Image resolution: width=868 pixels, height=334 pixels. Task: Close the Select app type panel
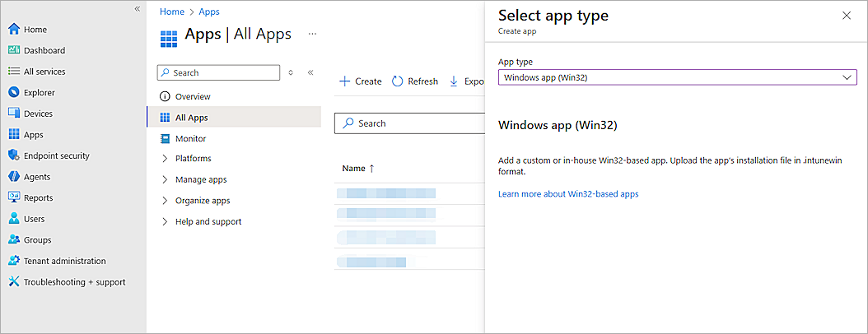[x=847, y=16]
